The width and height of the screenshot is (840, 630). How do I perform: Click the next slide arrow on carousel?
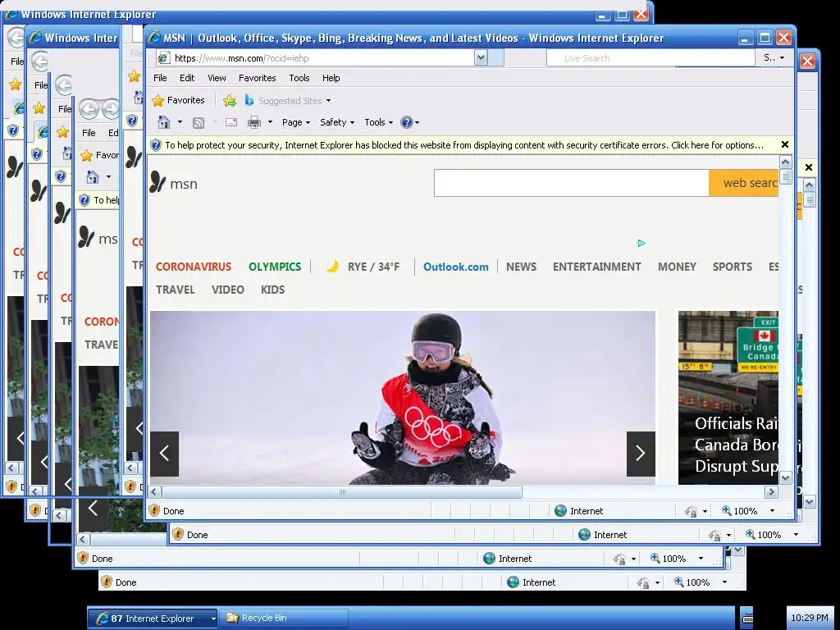click(x=641, y=453)
